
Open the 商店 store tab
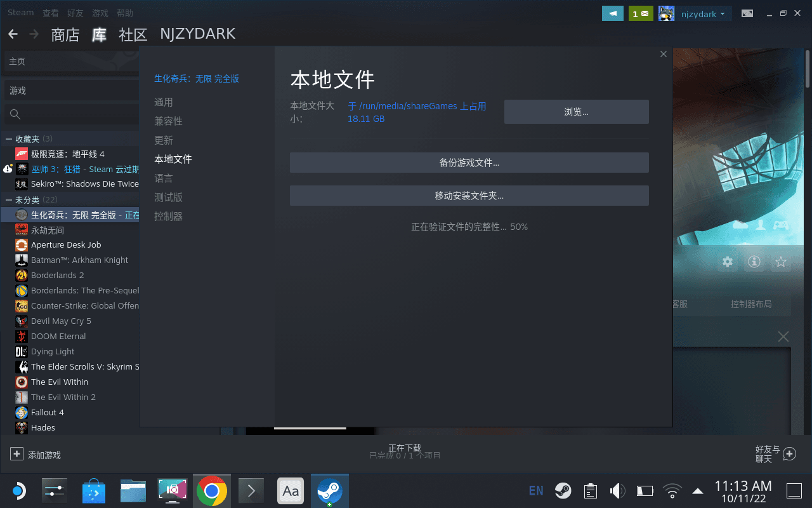coord(65,34)
